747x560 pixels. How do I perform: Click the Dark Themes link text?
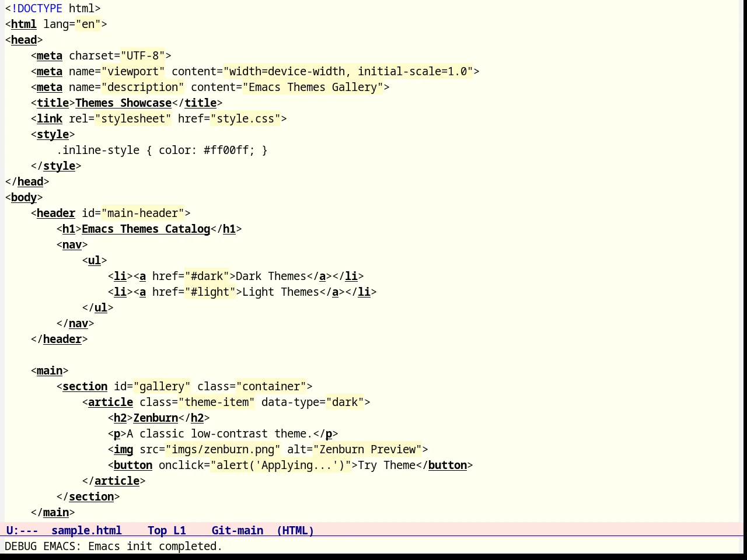pyautogui.click(x=271, y=276)
